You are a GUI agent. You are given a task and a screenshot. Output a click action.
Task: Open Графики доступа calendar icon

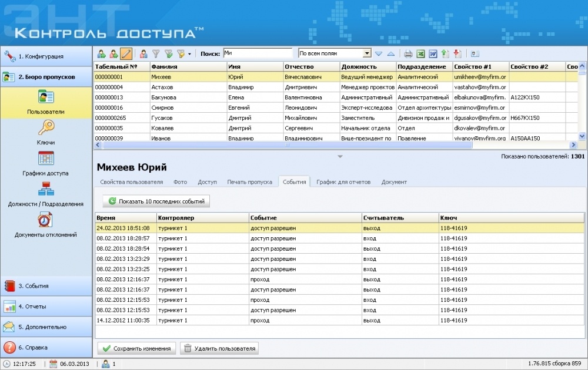(46, 159)
